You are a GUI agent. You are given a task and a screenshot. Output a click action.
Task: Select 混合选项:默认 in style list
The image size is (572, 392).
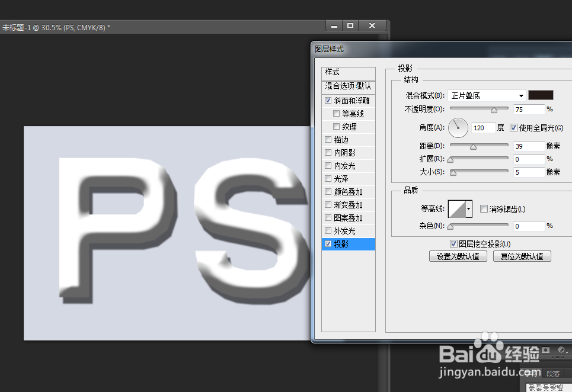pyautogui.click(x=349, y=86)
